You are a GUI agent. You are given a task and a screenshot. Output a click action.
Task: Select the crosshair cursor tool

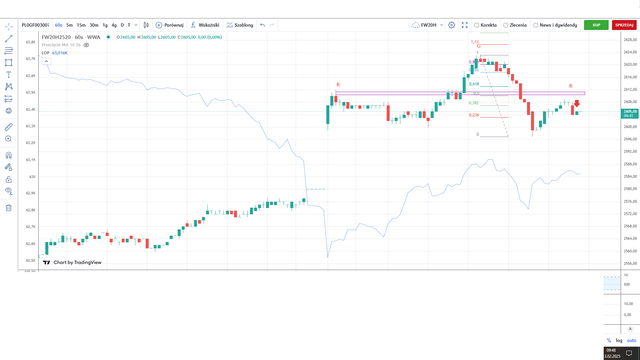[x=9, y=27]
